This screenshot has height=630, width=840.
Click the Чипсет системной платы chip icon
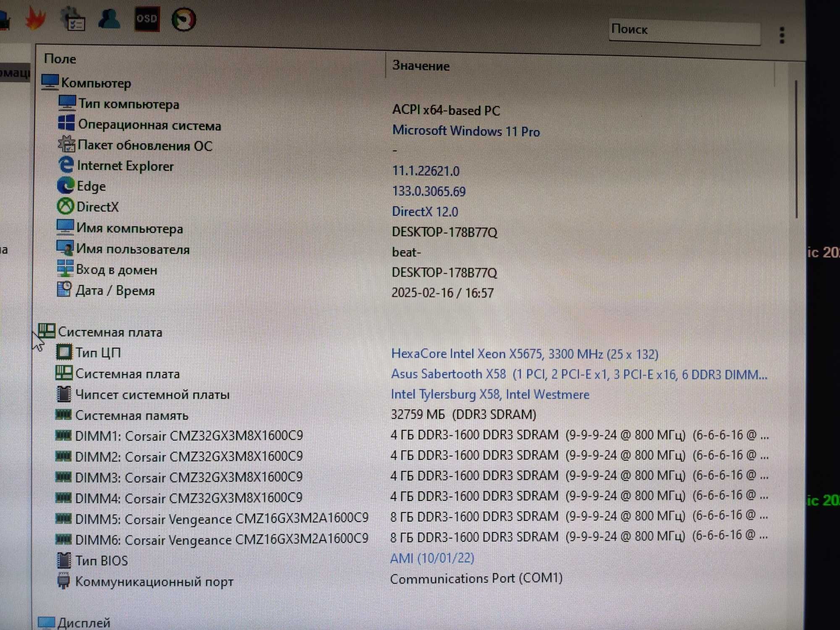[x=64, y=394]
